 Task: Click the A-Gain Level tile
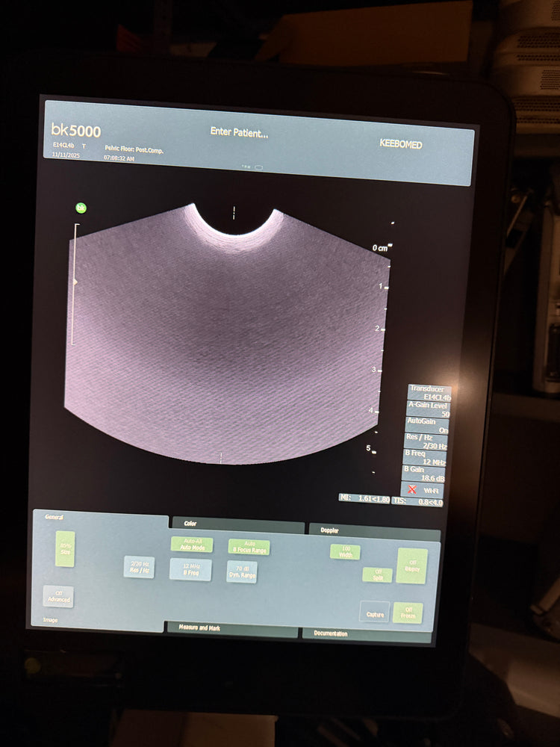point(428,409)
